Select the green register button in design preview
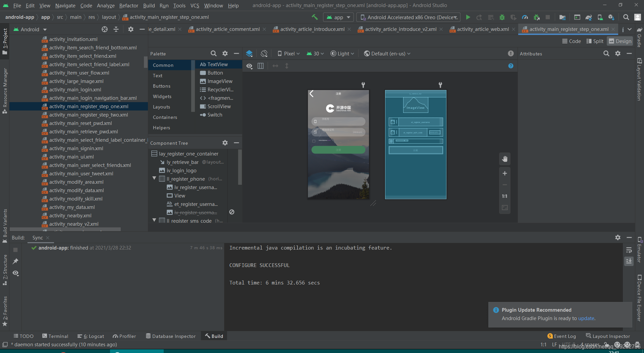Screen dimensions: 644x353 coord(338,150)
